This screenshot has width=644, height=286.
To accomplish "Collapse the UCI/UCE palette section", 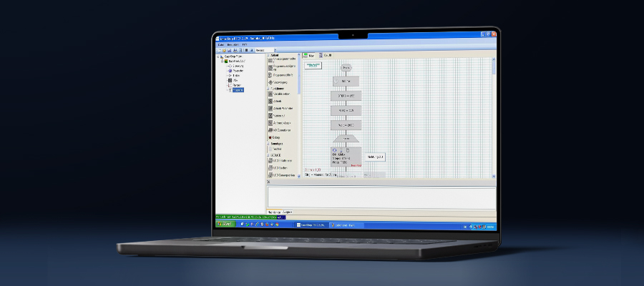I will [269, 154].
